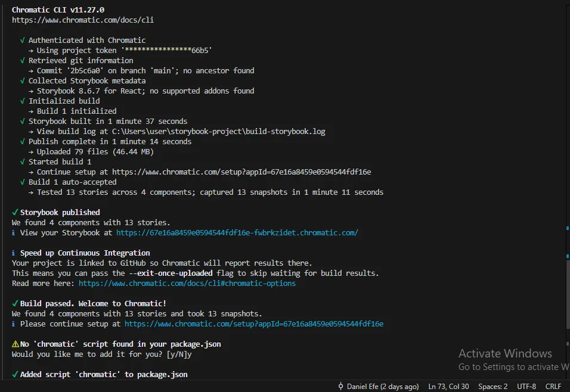The height and width of the screenshot is (392, 570).
Task: Open the published Storybook URL
Action: [236, 232]
